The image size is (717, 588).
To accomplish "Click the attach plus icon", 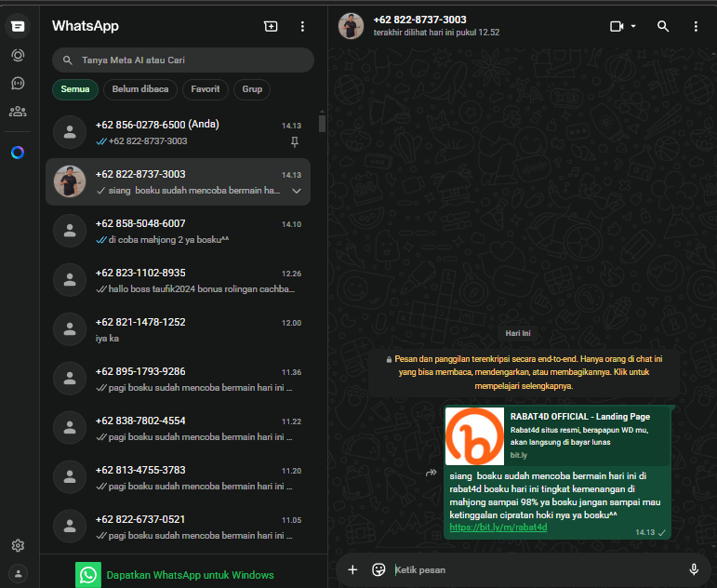I will [x=352, y=569].
